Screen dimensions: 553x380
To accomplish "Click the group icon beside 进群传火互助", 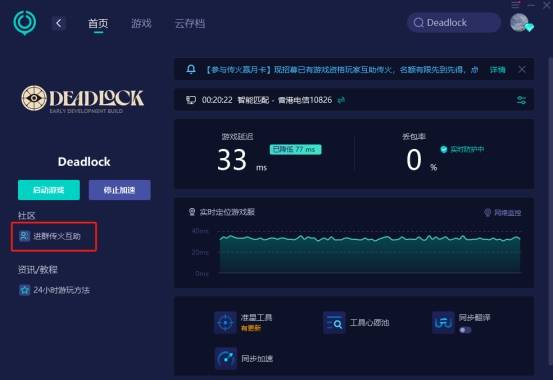I will click(24, 236).
